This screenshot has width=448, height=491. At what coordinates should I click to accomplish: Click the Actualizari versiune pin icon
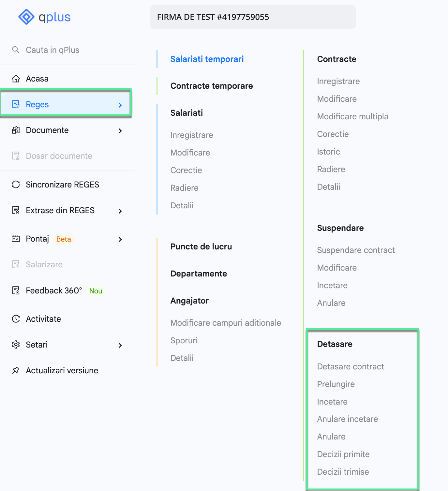pos(16,370)
